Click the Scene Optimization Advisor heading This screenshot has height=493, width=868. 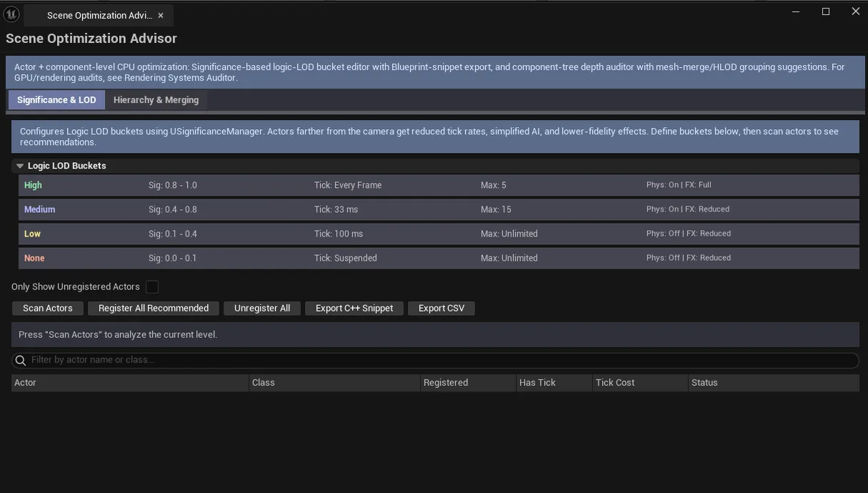pos(91,39)
